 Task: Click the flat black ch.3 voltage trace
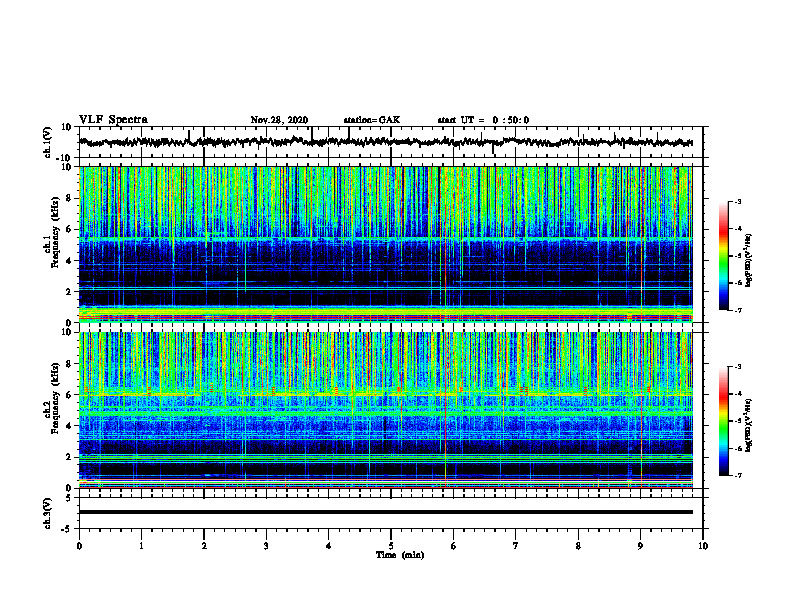pos(386,512)
